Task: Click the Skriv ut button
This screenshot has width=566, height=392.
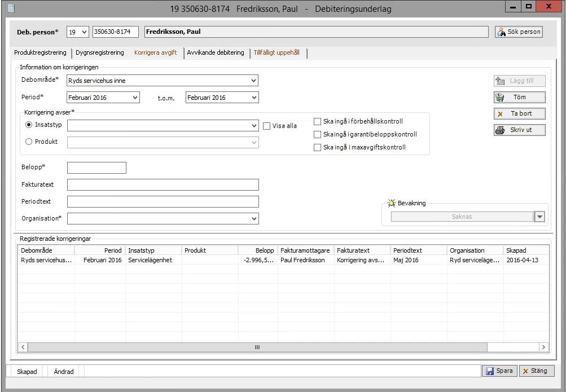Action: point(519,130)
